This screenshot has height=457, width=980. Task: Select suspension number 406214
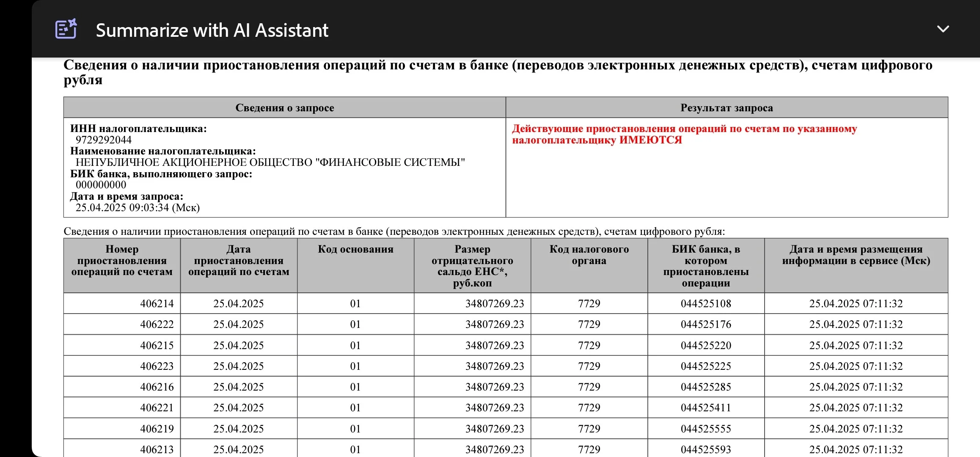pos(157,303)
